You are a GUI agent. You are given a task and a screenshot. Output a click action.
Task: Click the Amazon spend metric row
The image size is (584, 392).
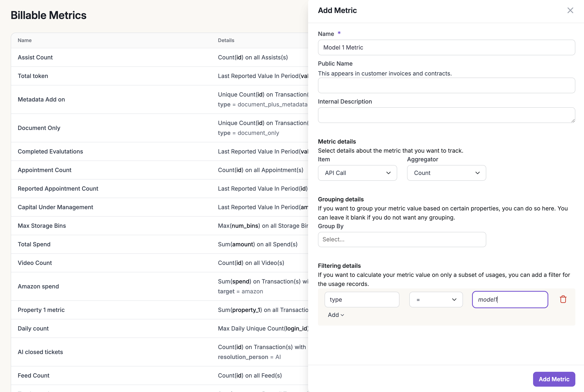tap(38, 286)
